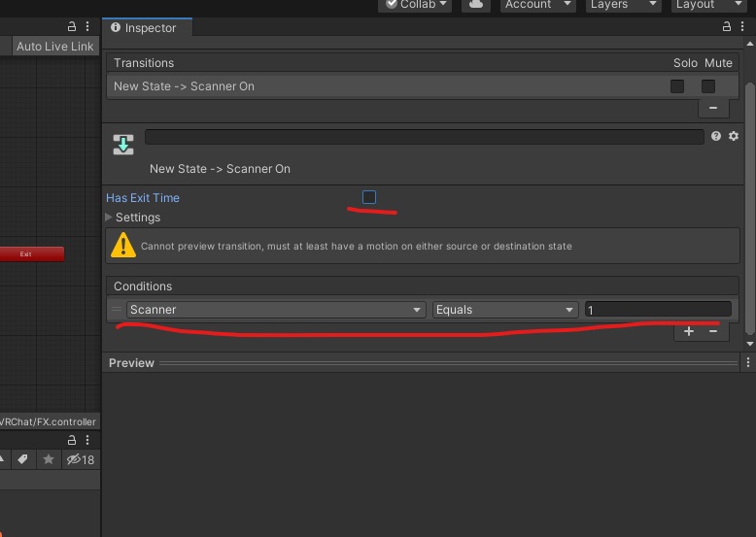Check Mute for New State -> Scanner On
Image resolution: width=756 pixels, height=537 pixels.
tap(708, 86)
